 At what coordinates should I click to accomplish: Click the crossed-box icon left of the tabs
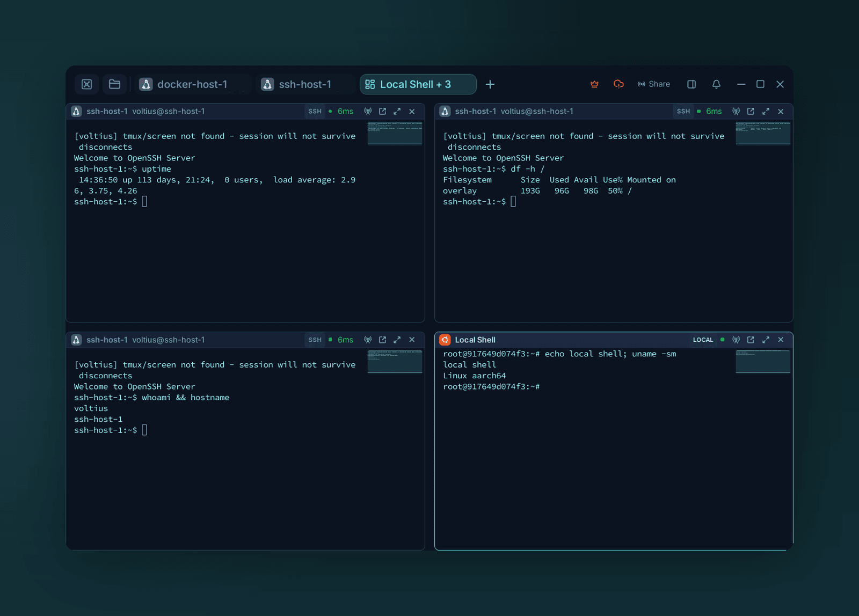click(87, 84)
